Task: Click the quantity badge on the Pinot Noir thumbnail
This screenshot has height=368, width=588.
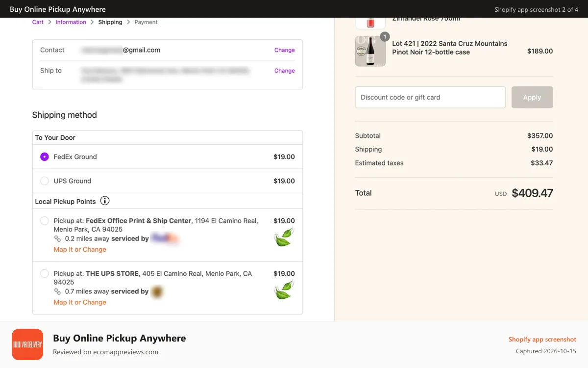Action: [x=385, y=37]
